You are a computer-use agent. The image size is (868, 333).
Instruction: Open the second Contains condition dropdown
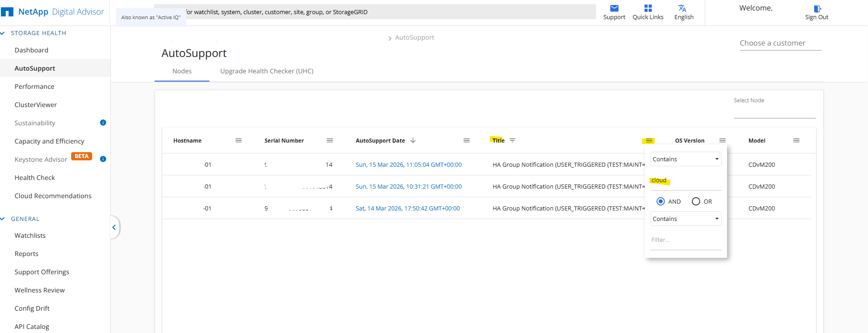[x=686, y=219]
